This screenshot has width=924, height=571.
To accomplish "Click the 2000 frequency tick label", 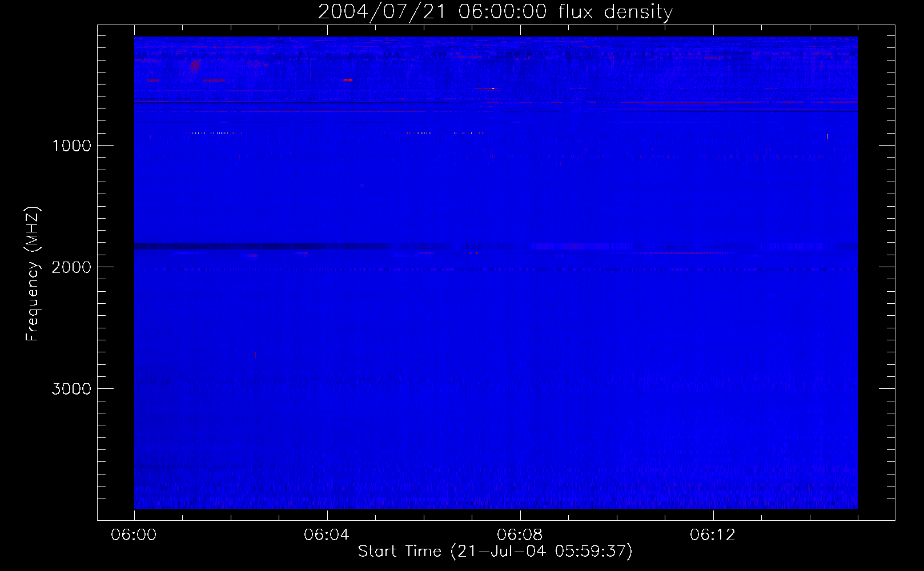I will point(71,267).
